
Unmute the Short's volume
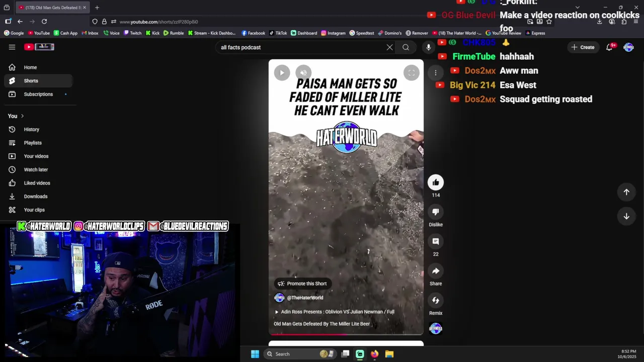303,72
